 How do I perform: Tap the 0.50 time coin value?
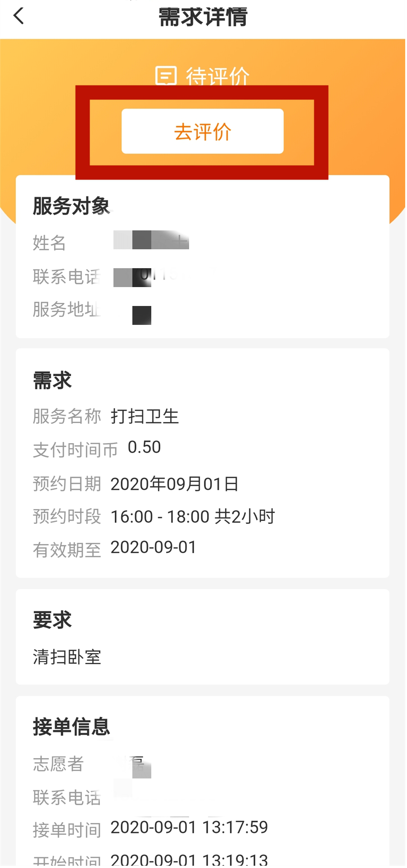144,447
